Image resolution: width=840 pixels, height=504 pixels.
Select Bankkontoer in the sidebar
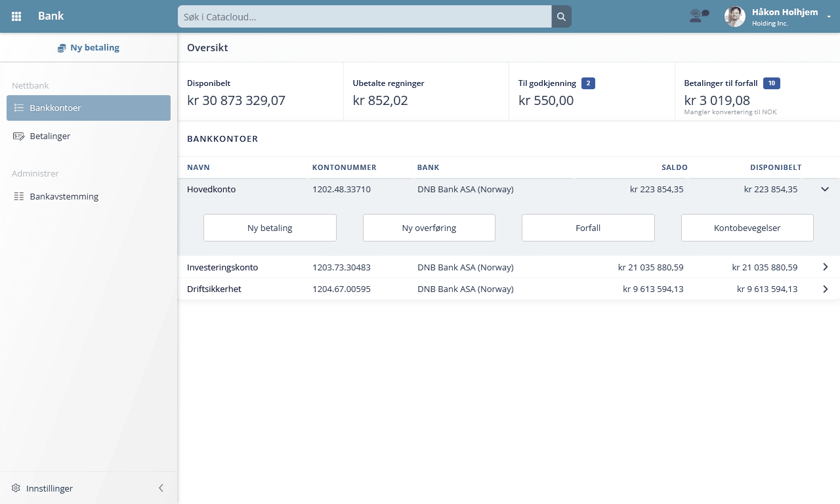pos(89,108)
